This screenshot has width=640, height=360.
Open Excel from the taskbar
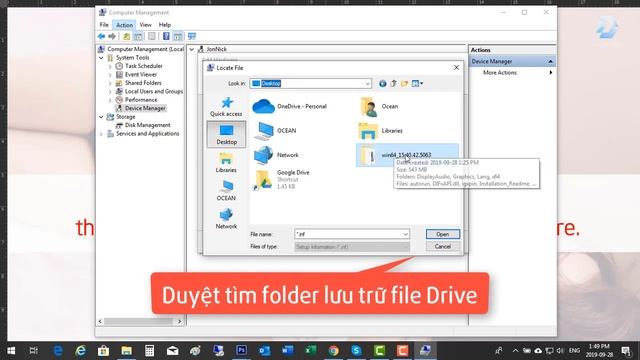click(310, 351)
